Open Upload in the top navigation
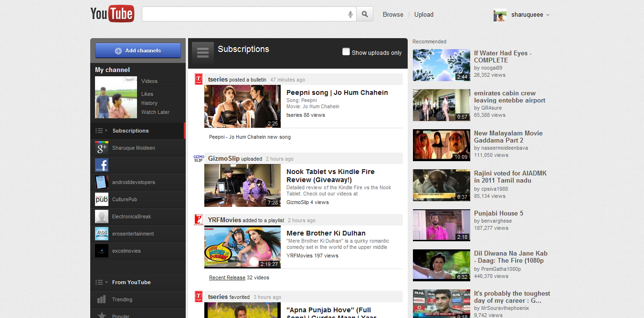This screenshot has width=644, height=318. 424,14
